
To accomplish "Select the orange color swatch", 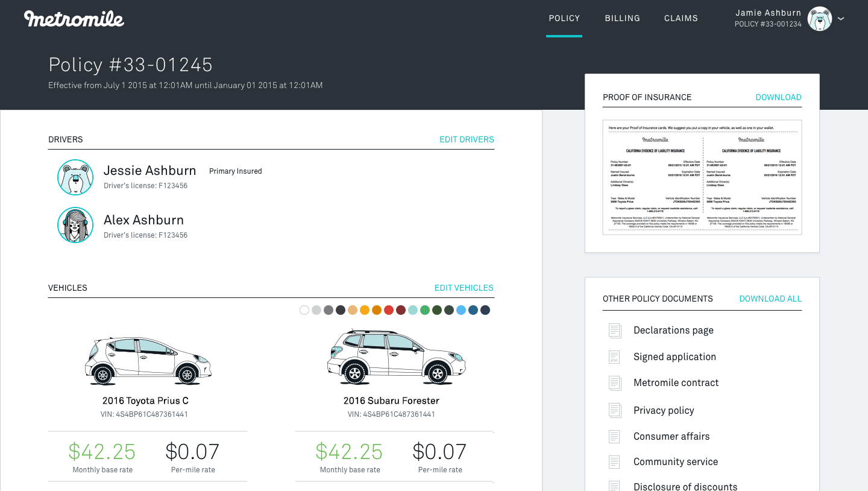I will click(377, 310).
